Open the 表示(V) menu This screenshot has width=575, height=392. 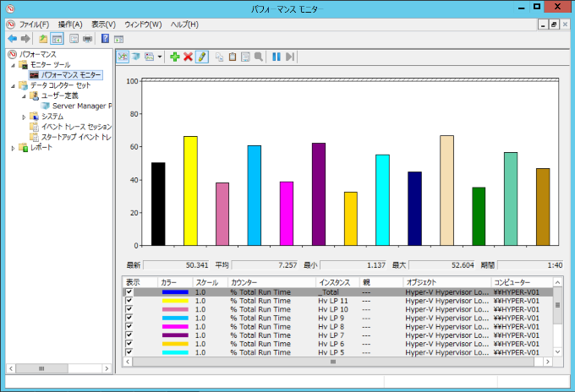(103, 24)
